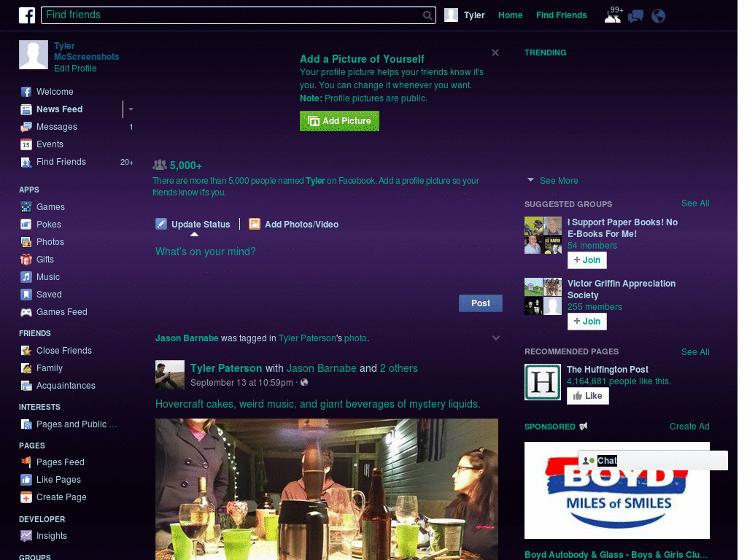
Task: Open the story options chevron for Jason Barnabe post
Action: [x=496, y=338]
